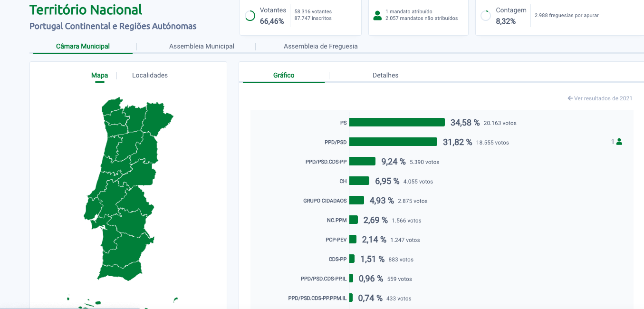The width and height of the screenshot is (644, 309).
Task: Click the CH party result bar
Action: coord(359,181)
